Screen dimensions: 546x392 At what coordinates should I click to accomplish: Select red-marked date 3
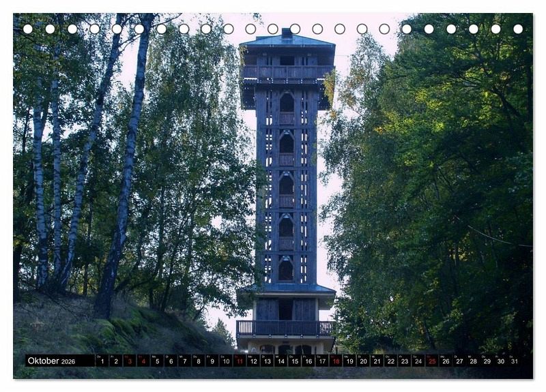pos(129,361)
